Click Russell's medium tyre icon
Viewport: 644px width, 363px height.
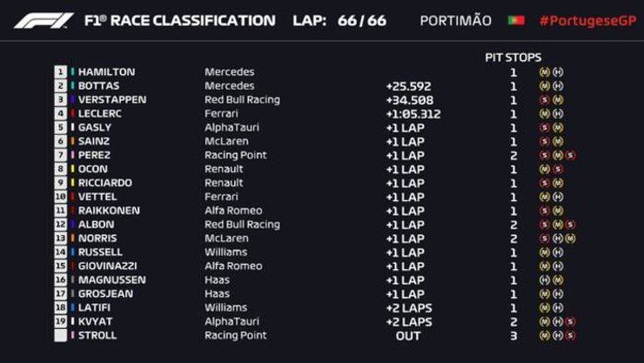[x=546, y=252]
